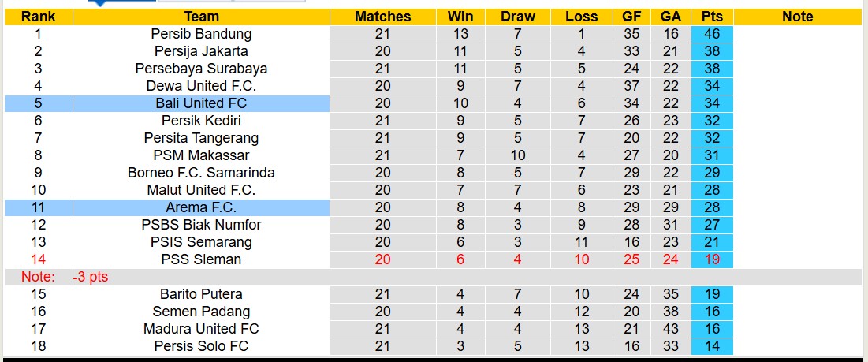Open the Persib Bandung team link

201,34
